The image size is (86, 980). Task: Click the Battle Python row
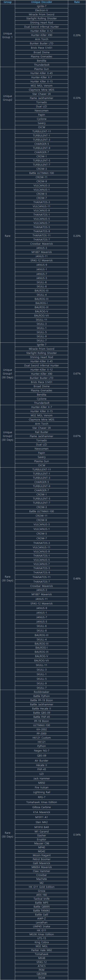(x=42, y=696)
